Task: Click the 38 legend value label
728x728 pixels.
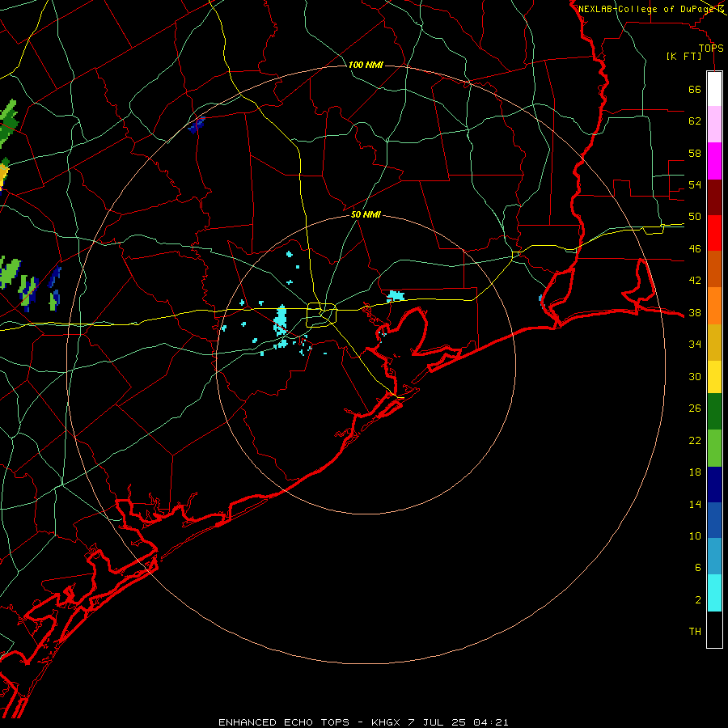Action: click(x=695, y=312)
